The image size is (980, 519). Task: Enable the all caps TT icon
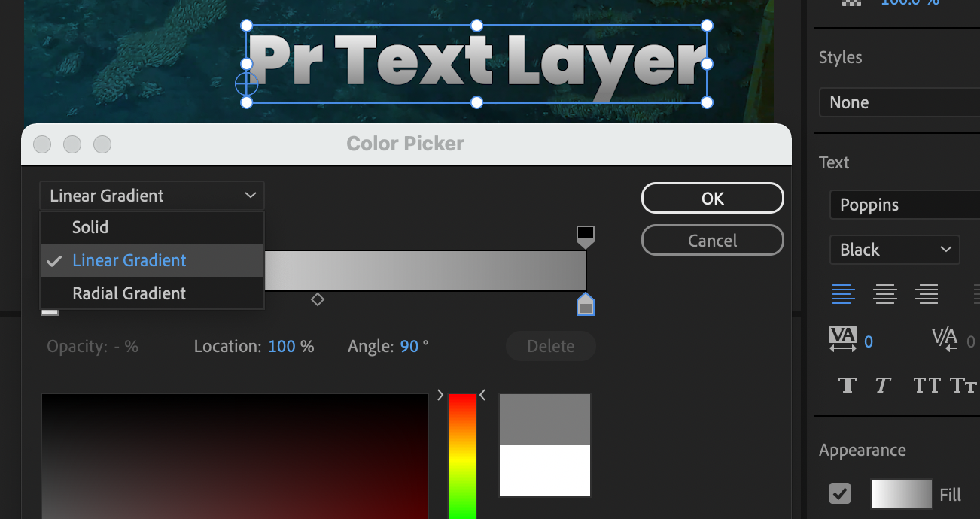pos(927,385)
